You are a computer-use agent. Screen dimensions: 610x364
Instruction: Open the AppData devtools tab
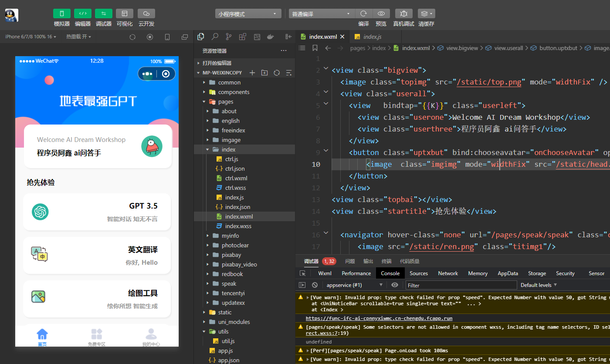(x=508, y=273)
